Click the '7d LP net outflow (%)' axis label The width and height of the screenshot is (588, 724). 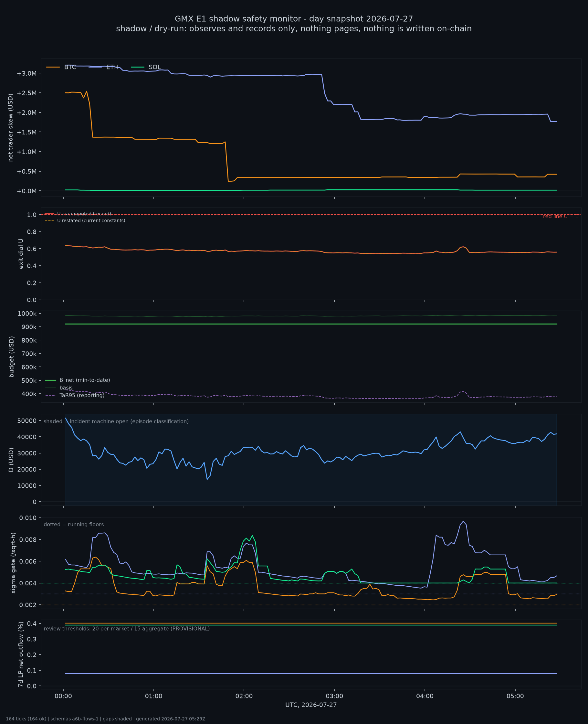coord(21,655)
